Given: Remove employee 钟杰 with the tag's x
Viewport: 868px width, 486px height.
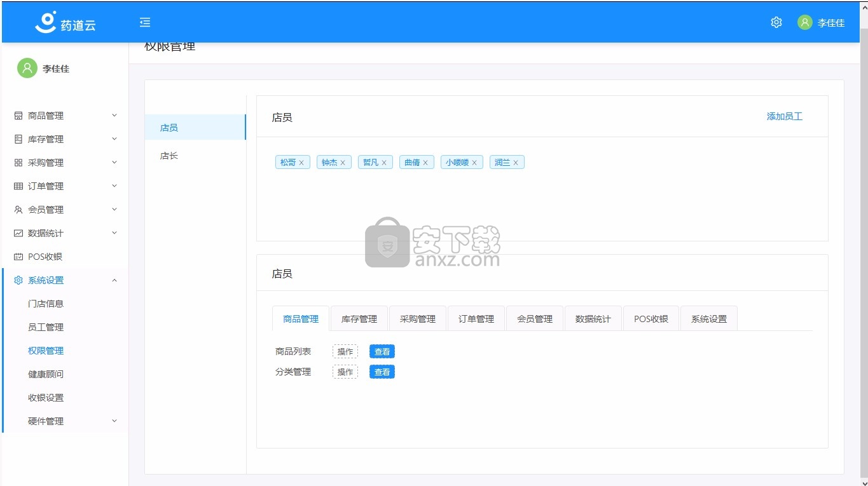Looking at the screenshot, I should click(343, 163).
